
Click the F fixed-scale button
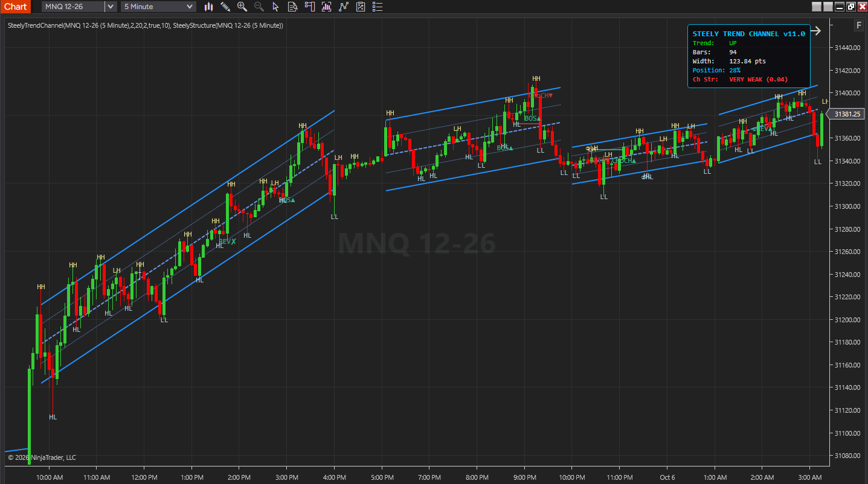[x=858, y=25]
